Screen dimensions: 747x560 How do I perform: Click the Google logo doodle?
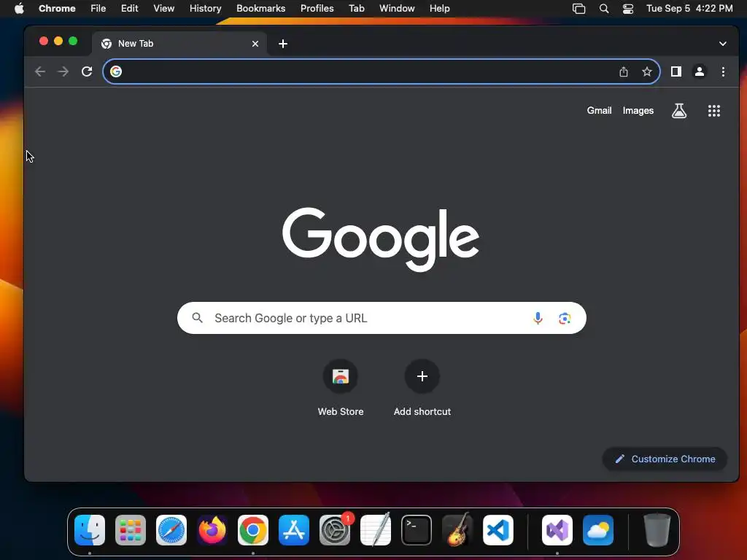pos(381,239)
